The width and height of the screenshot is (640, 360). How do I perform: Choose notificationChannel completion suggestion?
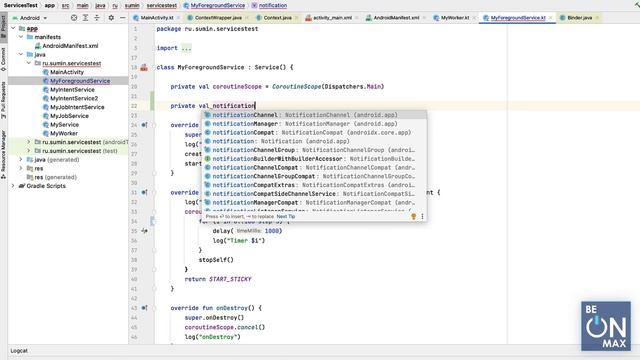pos(315,115)
